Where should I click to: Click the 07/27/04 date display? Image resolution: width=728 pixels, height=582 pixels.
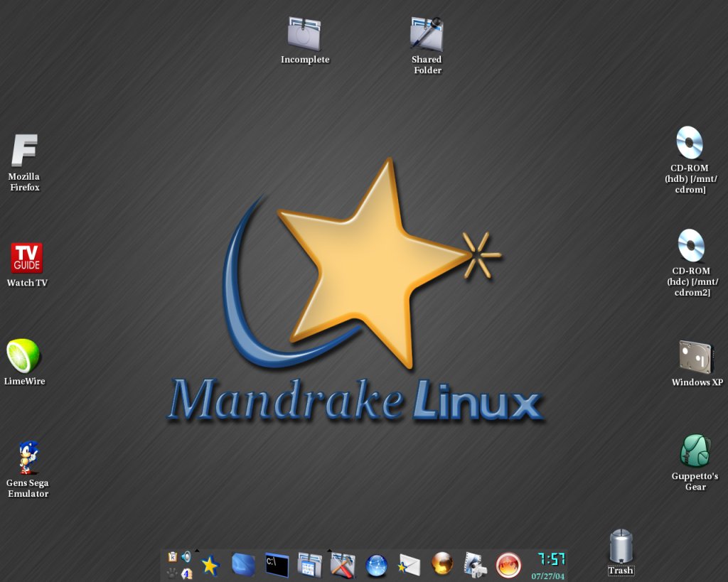tap(548, 576)
